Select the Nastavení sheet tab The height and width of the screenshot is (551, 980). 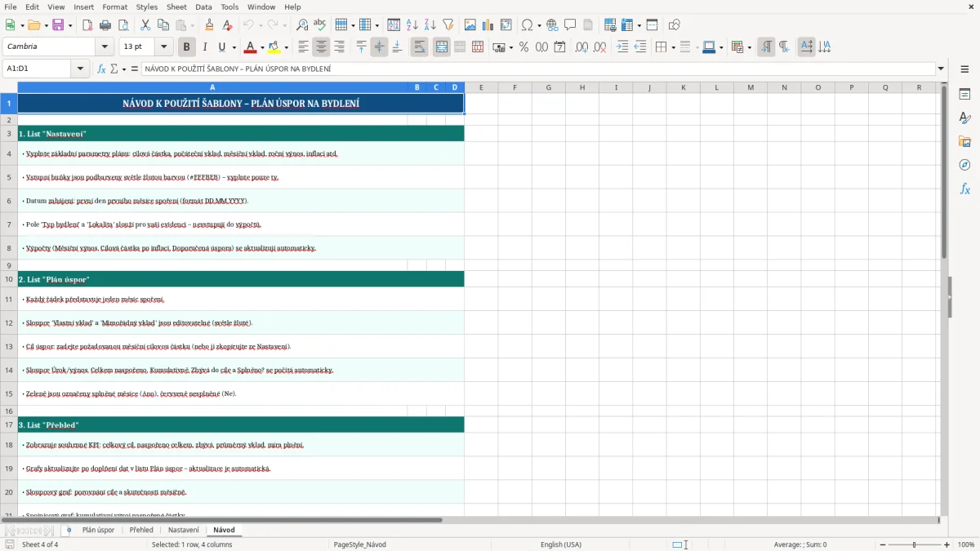click(184, 530)
